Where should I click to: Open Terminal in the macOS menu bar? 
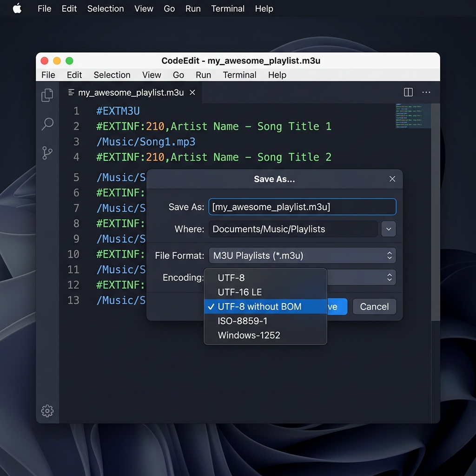pyautogui.click(x=228, y=8)
